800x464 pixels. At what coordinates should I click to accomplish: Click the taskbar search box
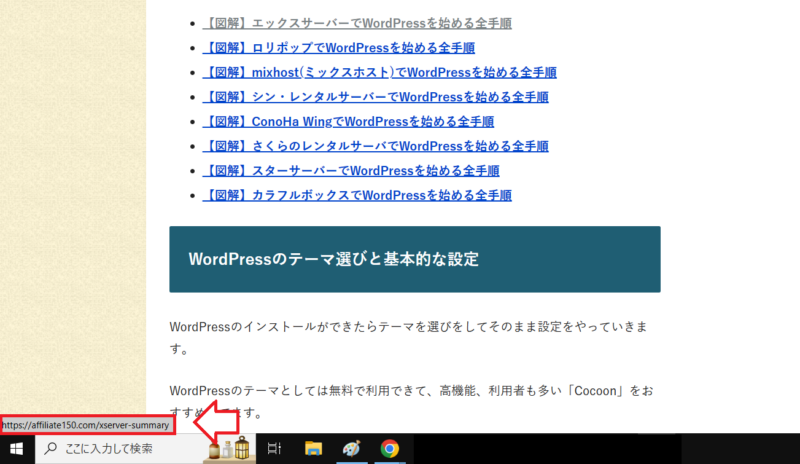(145, 449)
